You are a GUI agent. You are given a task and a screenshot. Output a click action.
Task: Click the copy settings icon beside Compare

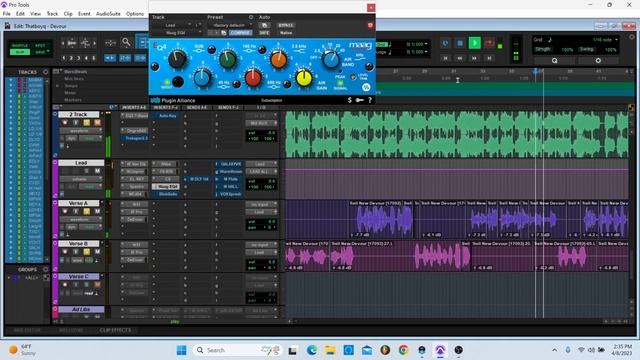pyautogui.click(x=224, y=33)
